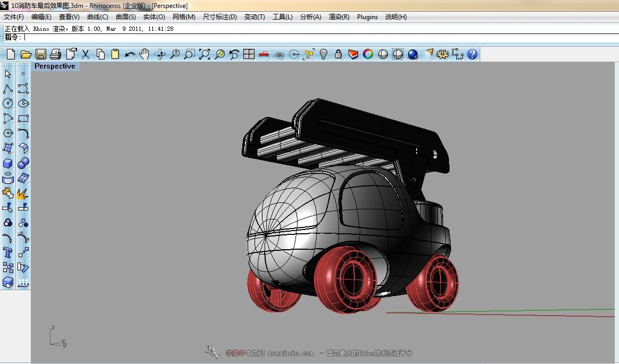Image resolution: width=619 pixels, height=364 pixels.
Task: Open the 变动(T) menu
Action: (x=255, y=17)
